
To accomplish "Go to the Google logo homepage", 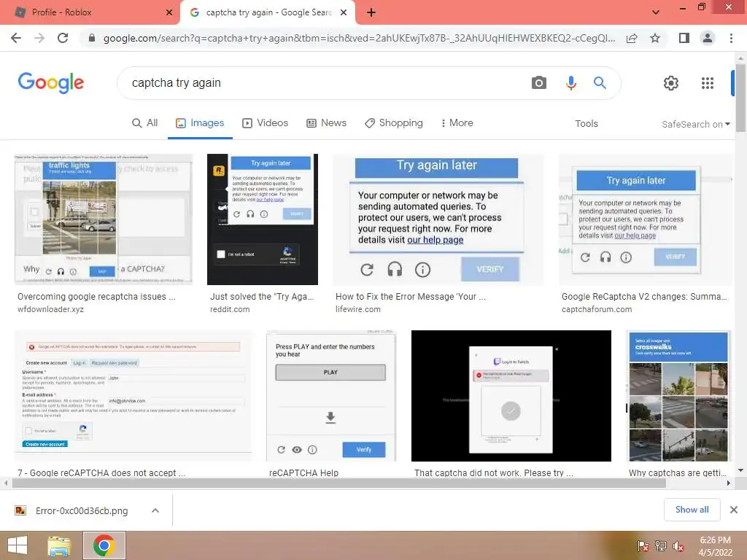I will (x=51, y=83).
